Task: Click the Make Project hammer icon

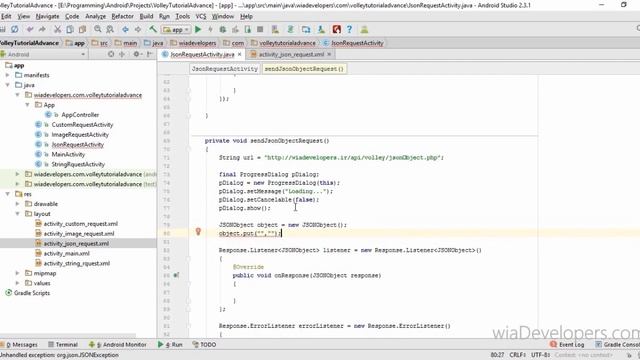Action: 153,29
